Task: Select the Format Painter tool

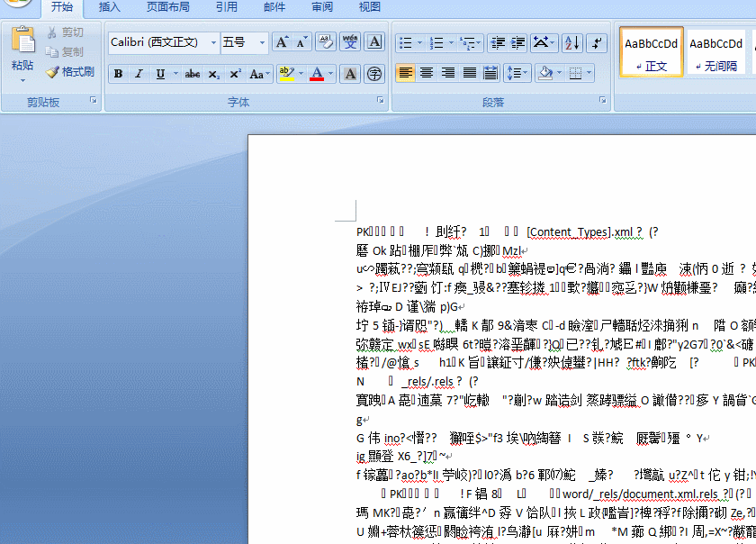Action: tap(66, 73)
